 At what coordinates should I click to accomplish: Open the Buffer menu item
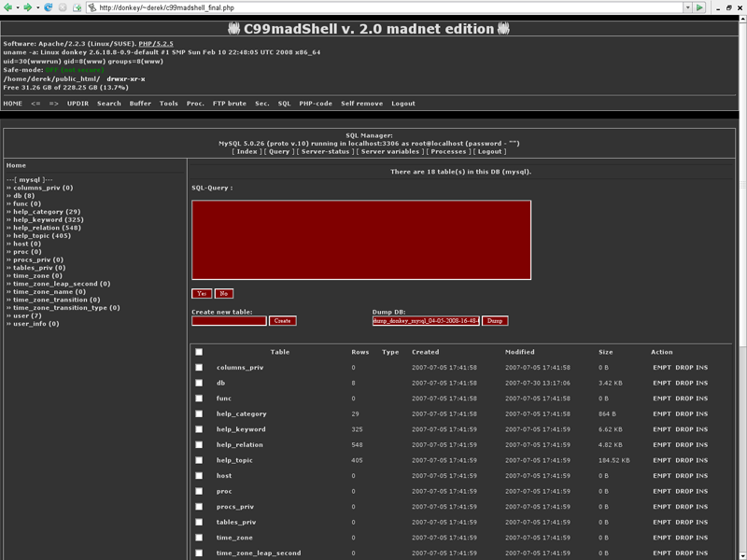pyautogui.click(x=140, y=104)
